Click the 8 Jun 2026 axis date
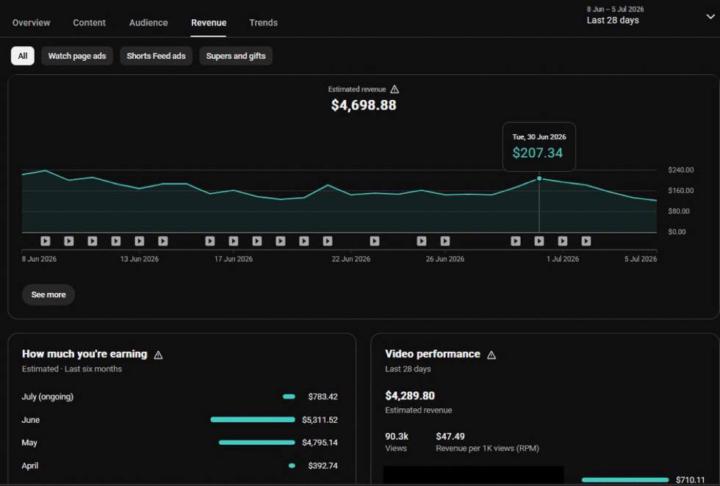 (39, 259)
